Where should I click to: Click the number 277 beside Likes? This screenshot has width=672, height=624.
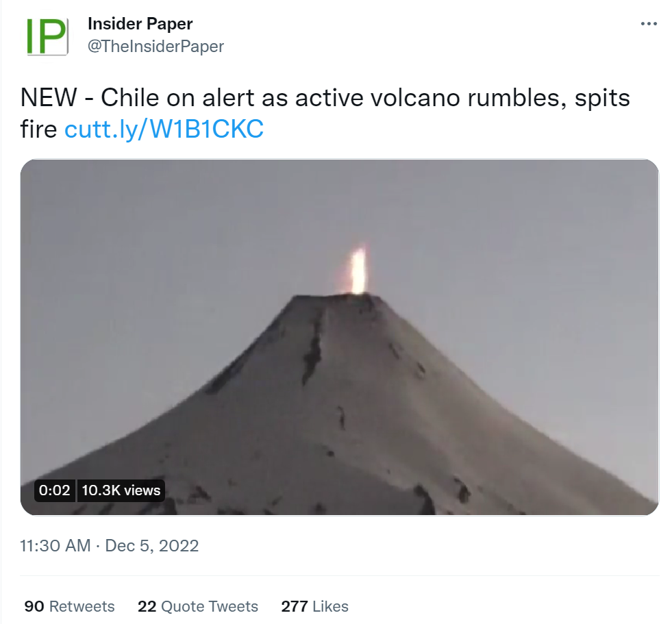click(295, 606)
